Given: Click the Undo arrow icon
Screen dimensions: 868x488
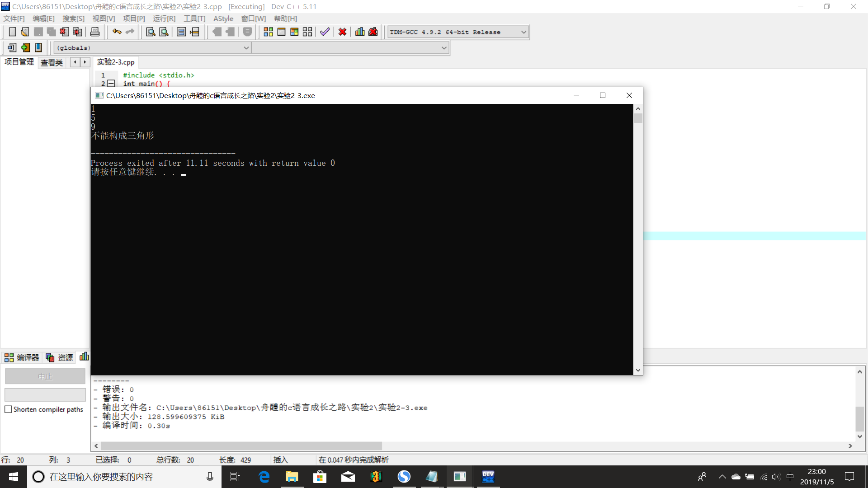Looking at the screenshot, I should [117, 32].
